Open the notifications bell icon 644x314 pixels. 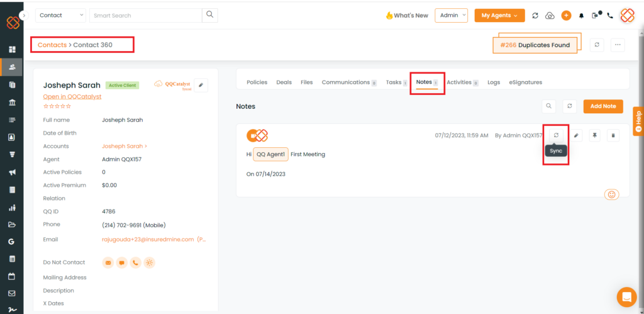coord(581,16)
